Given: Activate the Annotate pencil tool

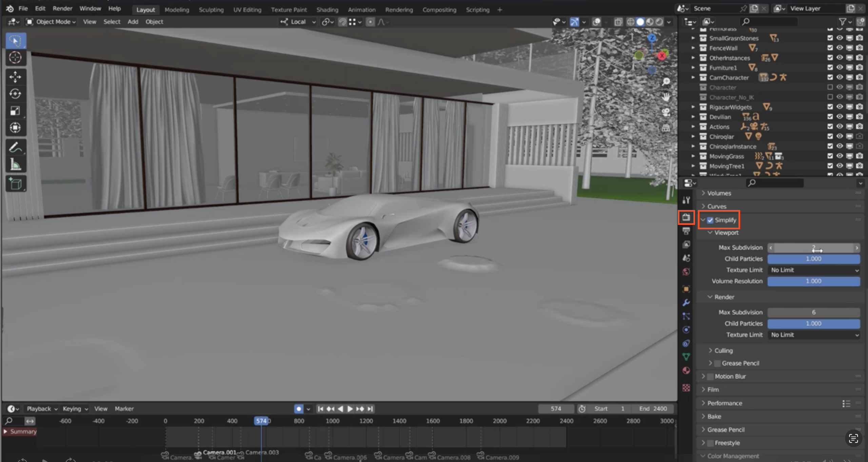Looking at the screenshot, I should point(15,148).
